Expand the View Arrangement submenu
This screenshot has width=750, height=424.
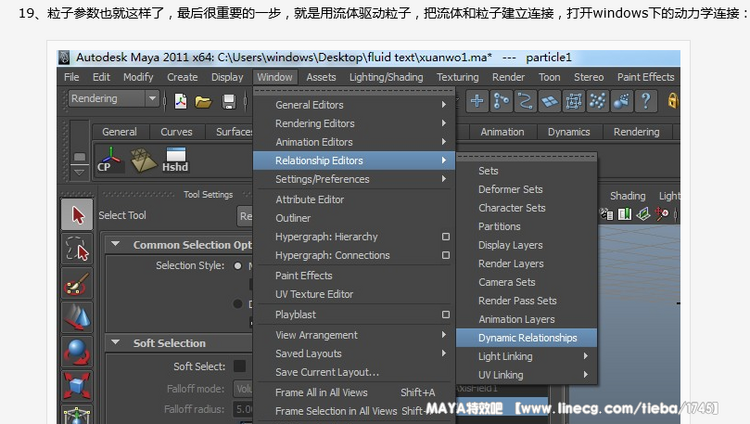353,335
